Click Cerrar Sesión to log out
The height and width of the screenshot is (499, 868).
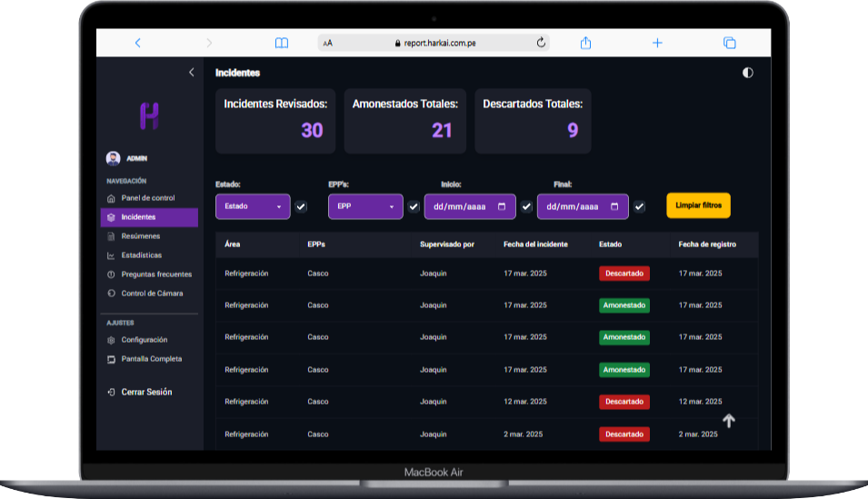coord(145,392)
